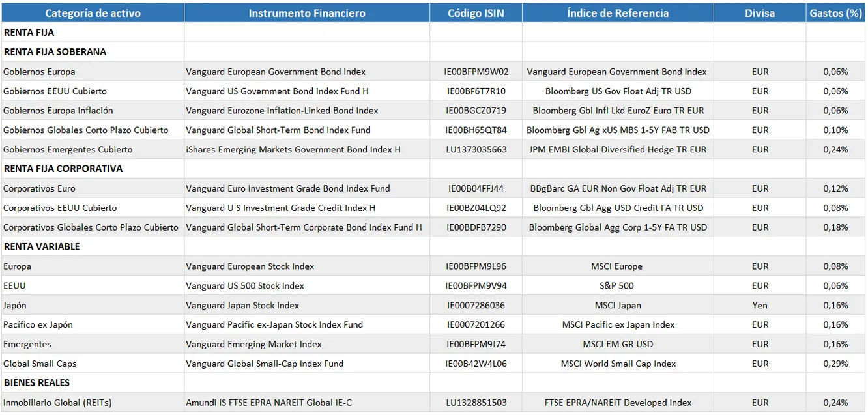Image resolution: width=868 pixels, height=415 pixels.
Task: Click the 'Vanguard US 500 Stock Index' cell
Action: pos(245,286)
